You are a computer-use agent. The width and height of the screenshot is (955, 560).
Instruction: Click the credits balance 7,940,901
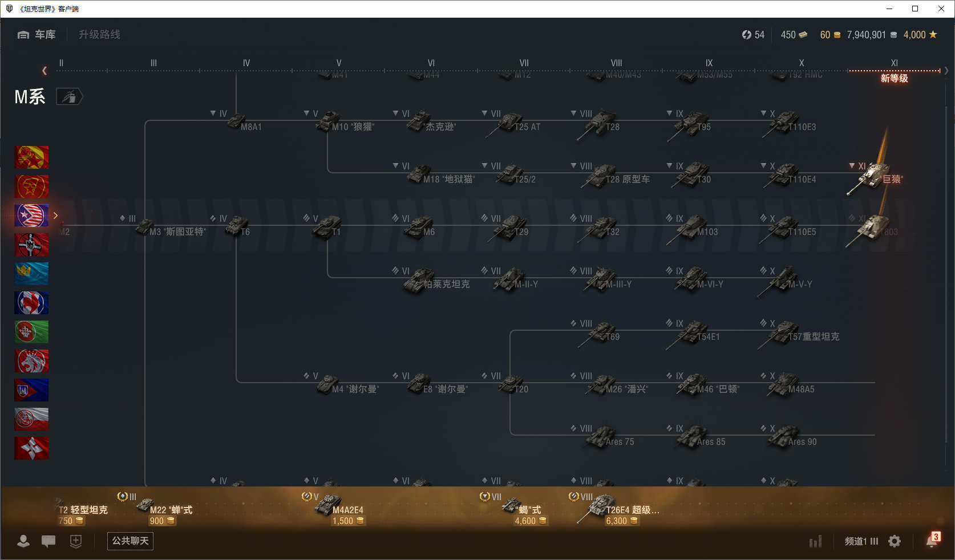[872, 35]
